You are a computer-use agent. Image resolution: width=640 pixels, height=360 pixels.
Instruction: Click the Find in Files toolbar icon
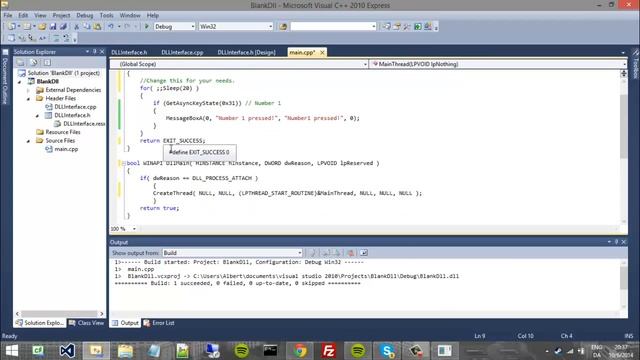pos(283,27)
